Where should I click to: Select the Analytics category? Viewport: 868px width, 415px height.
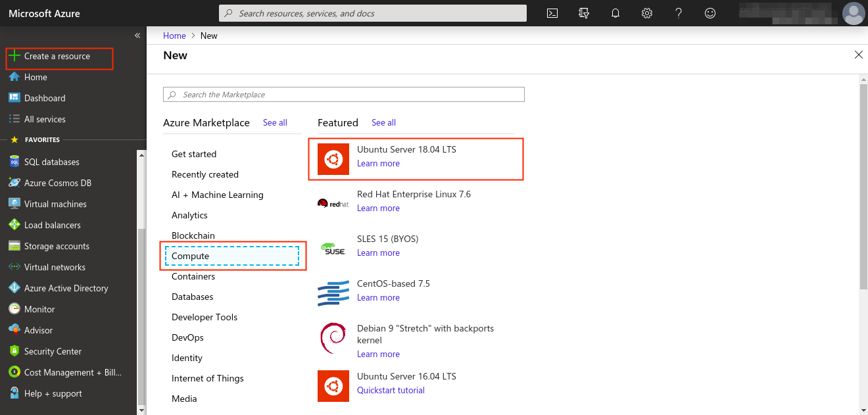coord(189,215)
